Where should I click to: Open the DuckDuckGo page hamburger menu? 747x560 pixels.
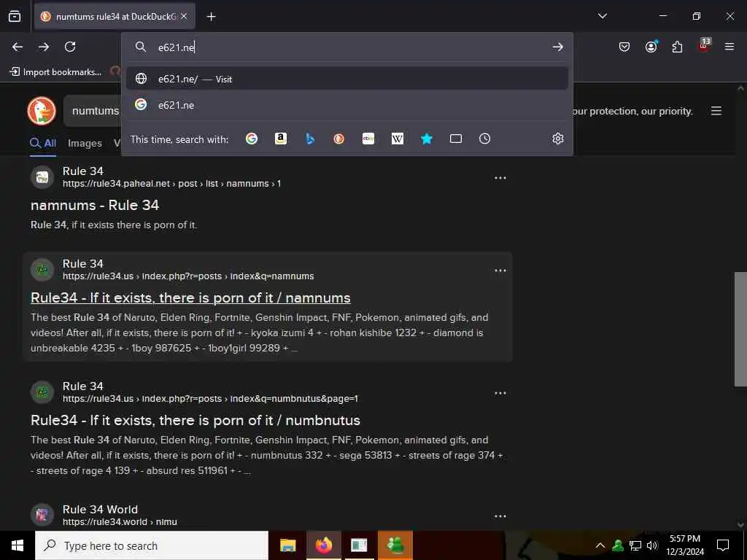716,111
